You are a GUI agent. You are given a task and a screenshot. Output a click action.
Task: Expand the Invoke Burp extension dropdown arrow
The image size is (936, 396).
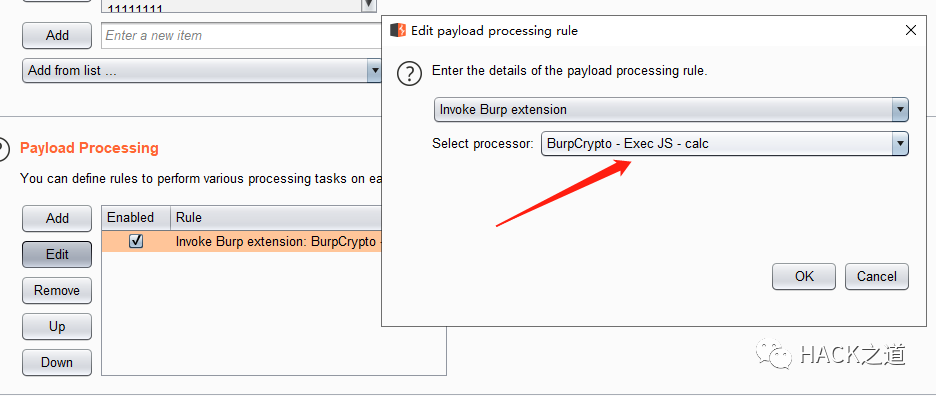click(x=900, y=110)
